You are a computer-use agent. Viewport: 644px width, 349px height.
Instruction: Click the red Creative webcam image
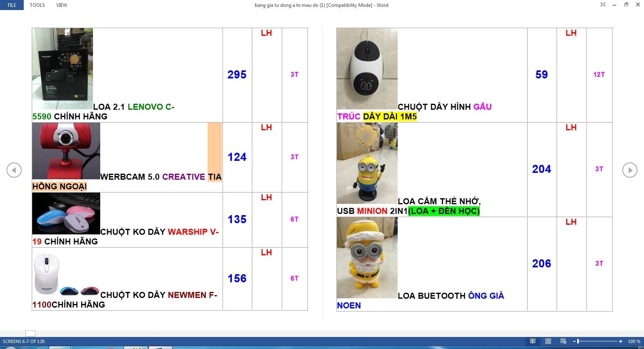click(66, 151)
